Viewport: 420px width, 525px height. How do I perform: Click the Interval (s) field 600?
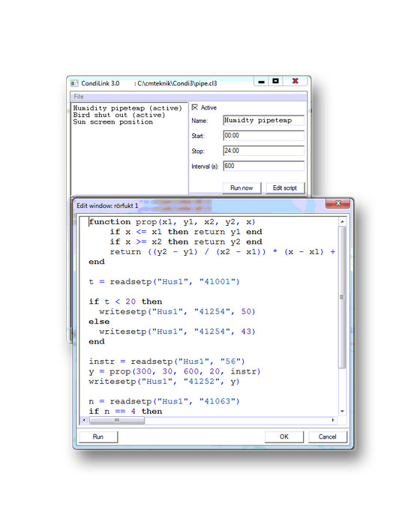[263, 166]
